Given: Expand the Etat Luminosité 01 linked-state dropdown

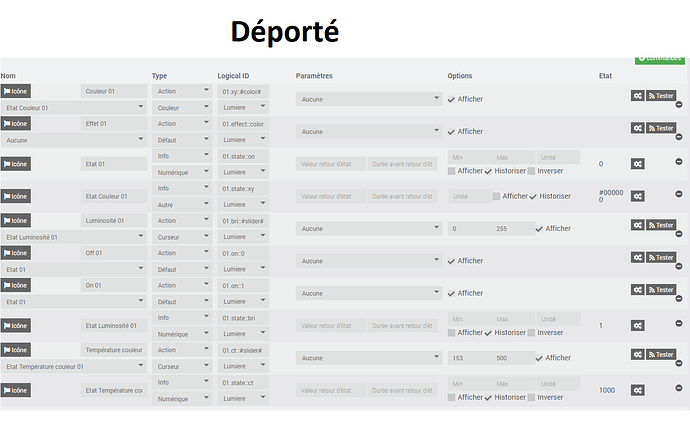Looking at the screenshot, I should (73, 237).
